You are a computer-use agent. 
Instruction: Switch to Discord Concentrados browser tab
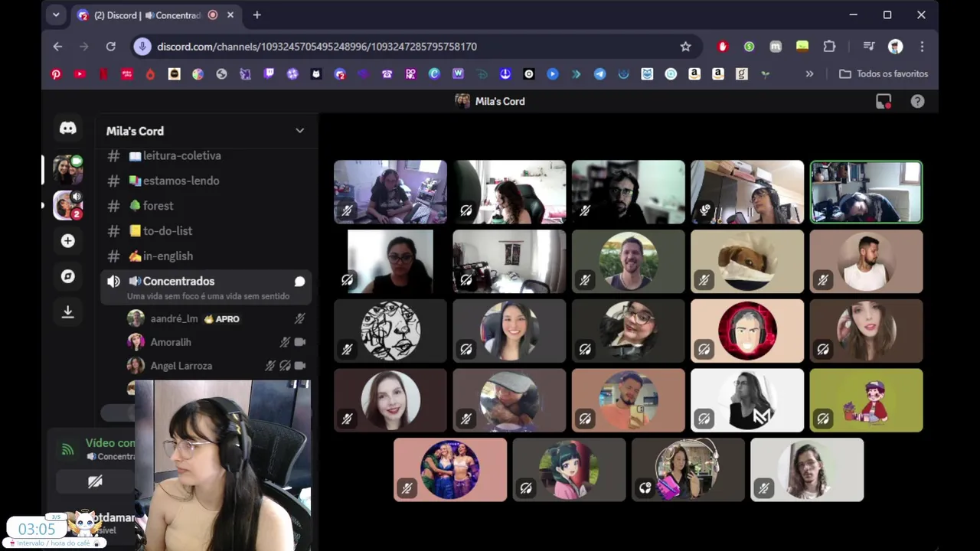156,15
